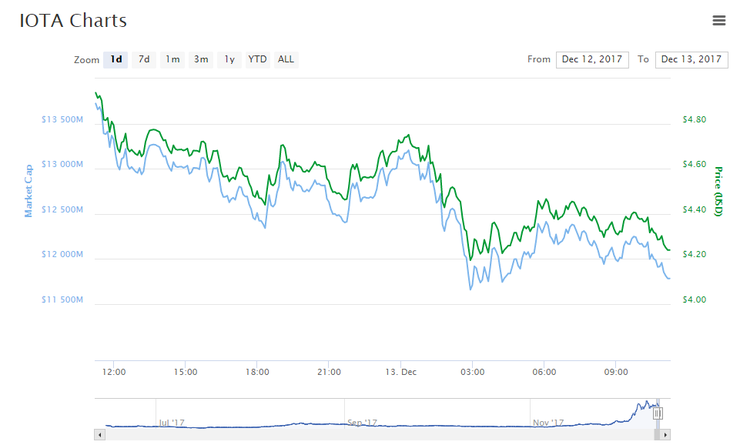The image size is (750, 445).
Task: Show ALL historical data
Action: [286, 59]
